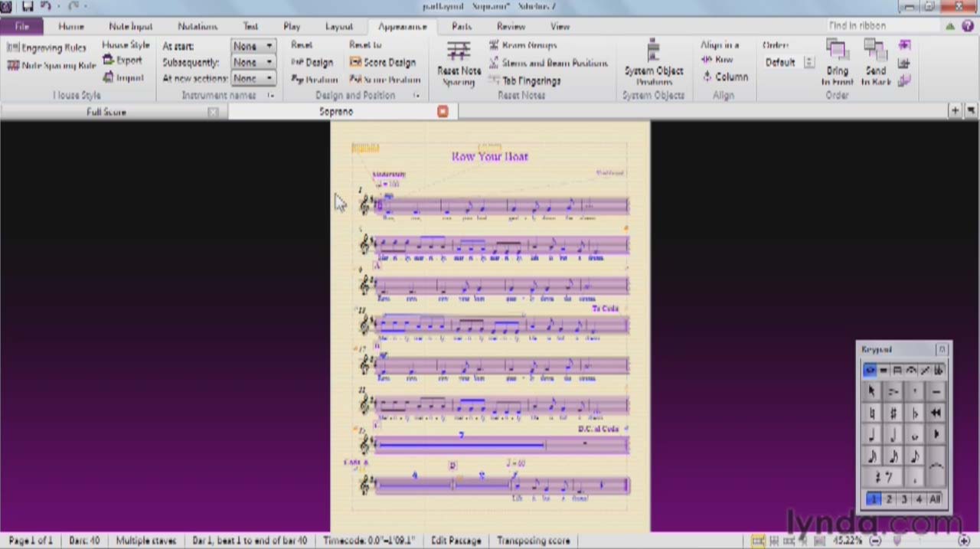Screen dimensions: 980x549
Task: Toggle the natural accidental on Keypad
Action: tap(871, 413)
